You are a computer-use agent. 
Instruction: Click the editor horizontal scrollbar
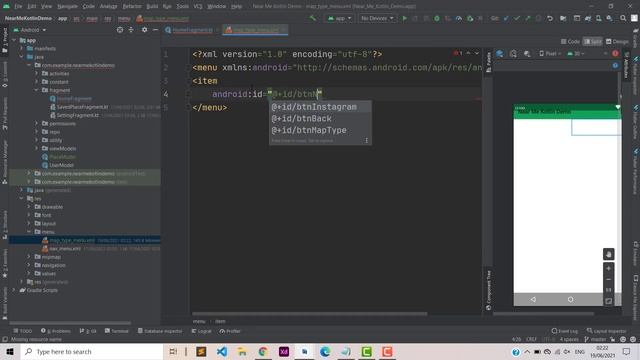pos(310,314)
